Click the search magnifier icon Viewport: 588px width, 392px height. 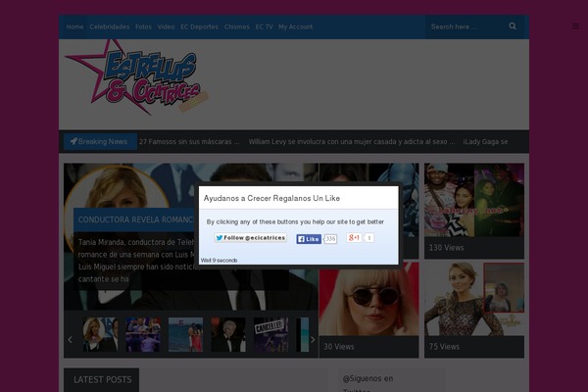(513, 26)
